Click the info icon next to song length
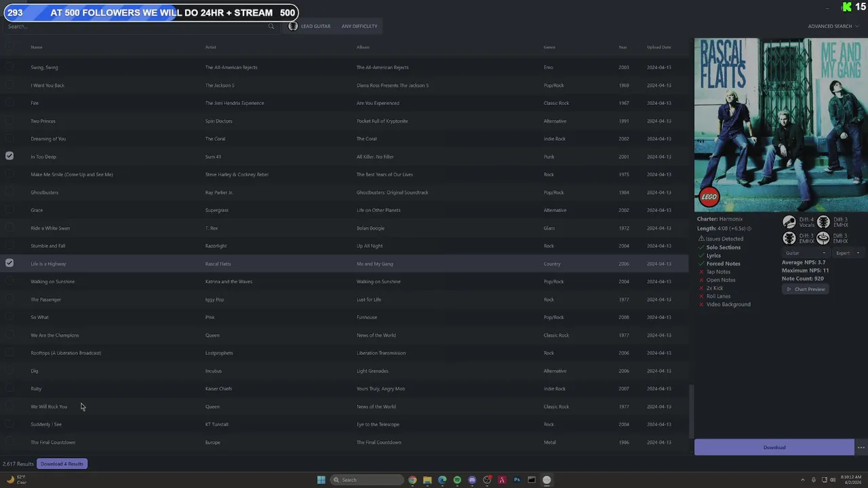868x488 pixels. click(749, 228)
